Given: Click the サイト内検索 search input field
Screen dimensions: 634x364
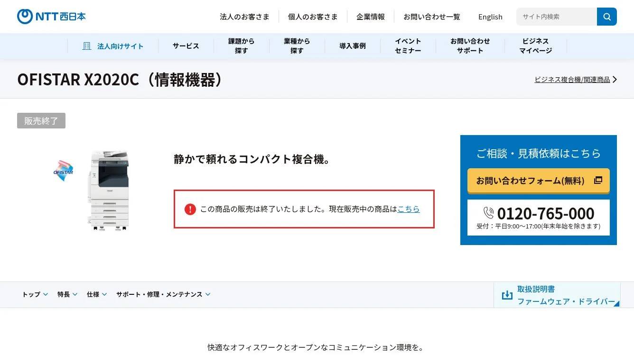Looking at the screenshot, I should [556, 17].
